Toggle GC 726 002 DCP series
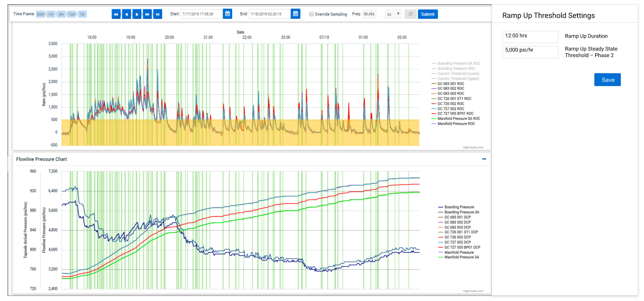The image size is (644, 301). tap(454, 237)
